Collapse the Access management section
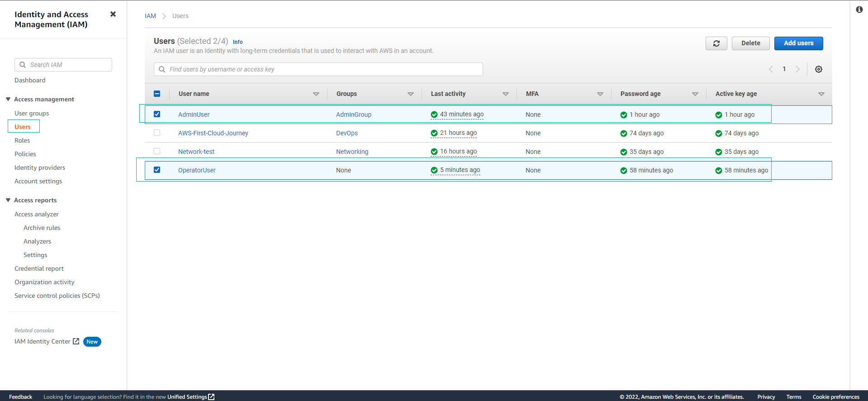The height and width of the screenshot is (401, 868). click(8, 99)
